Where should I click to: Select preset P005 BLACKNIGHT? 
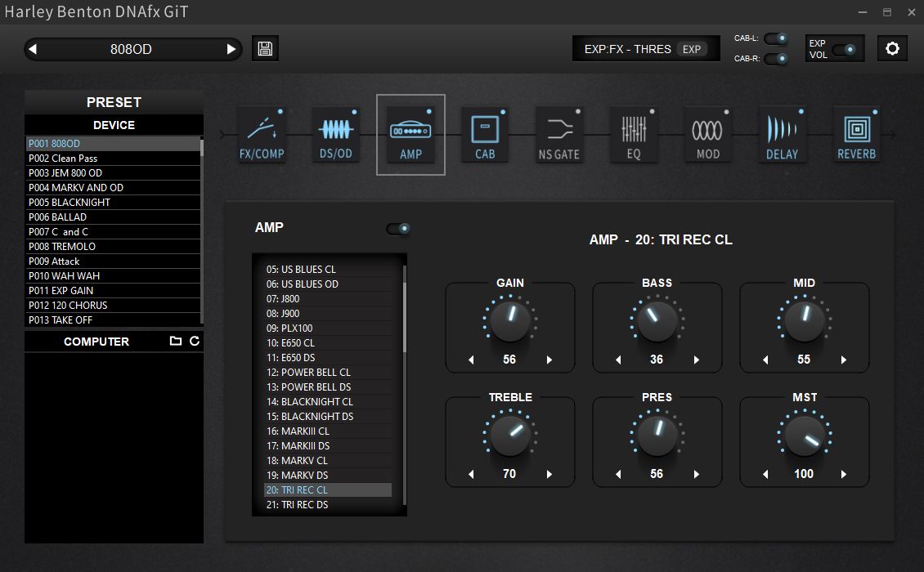click(x=113, y=203)
